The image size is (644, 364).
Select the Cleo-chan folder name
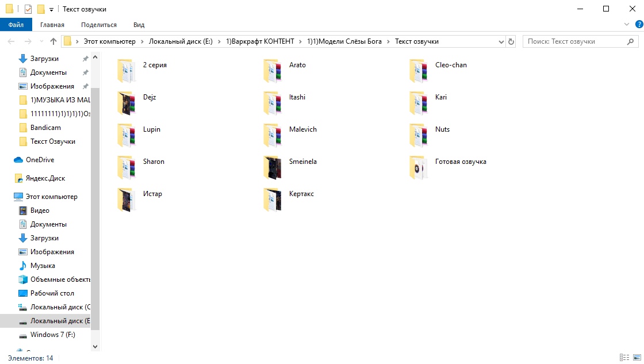[x=451, y=65]
